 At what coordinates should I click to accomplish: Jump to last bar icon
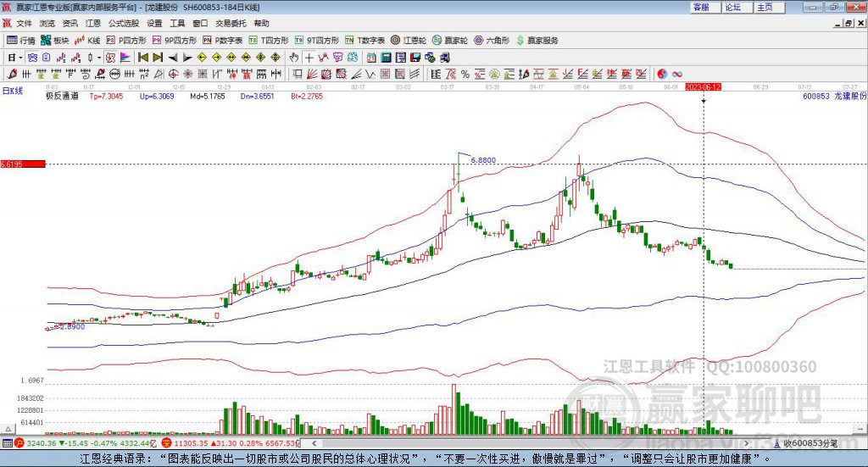(x=158, y=58)
